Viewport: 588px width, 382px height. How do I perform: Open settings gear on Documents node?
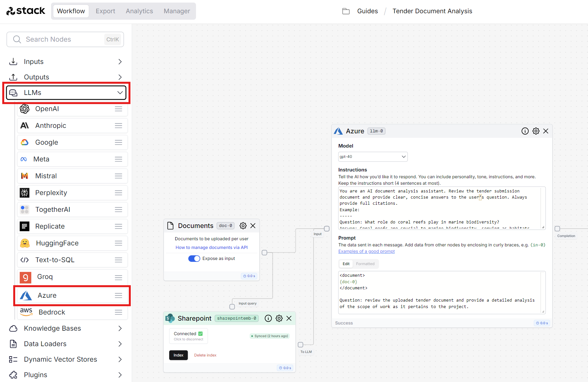[x=243, y=226]
